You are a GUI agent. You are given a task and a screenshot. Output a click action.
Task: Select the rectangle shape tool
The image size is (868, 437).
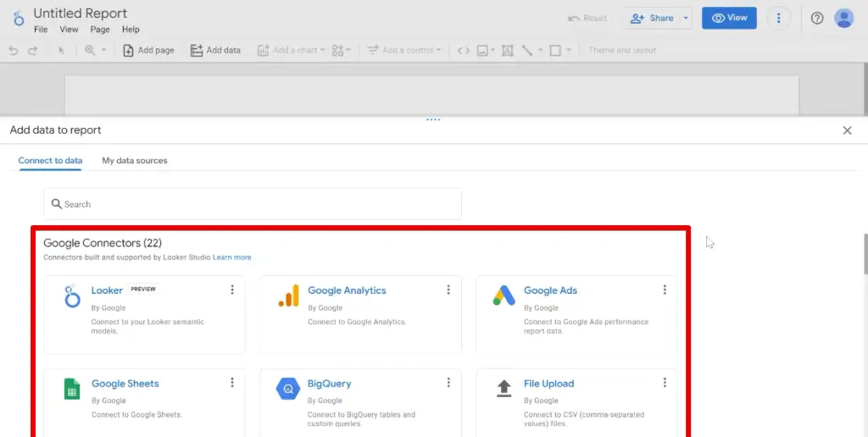tap(555, 50)
